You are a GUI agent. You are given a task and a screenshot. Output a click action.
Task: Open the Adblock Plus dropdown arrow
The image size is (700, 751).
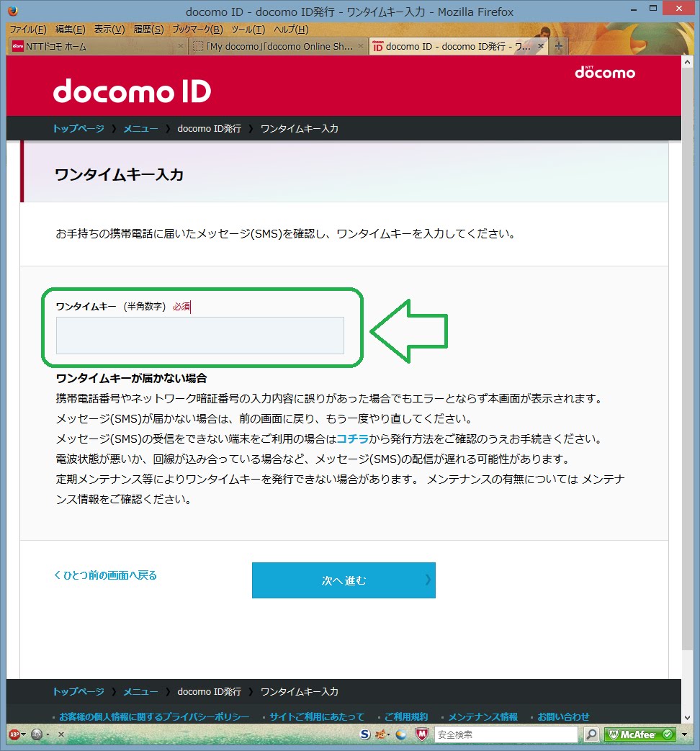pos(24,734)
